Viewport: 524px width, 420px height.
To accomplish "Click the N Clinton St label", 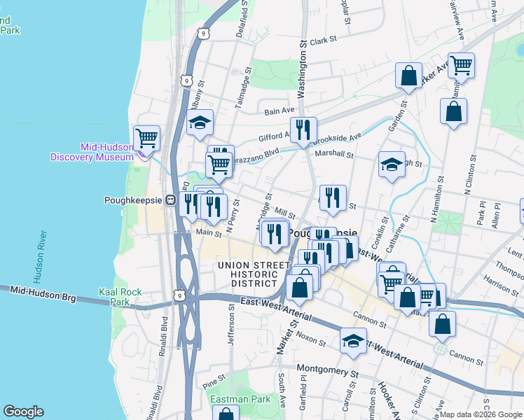I will [469, 174].
